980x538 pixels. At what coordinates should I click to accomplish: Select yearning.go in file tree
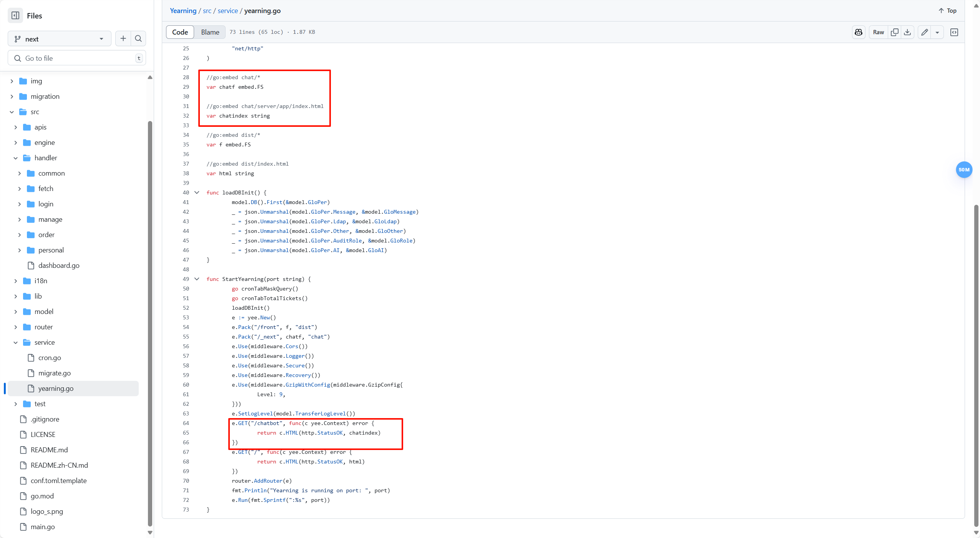[73, 389]
